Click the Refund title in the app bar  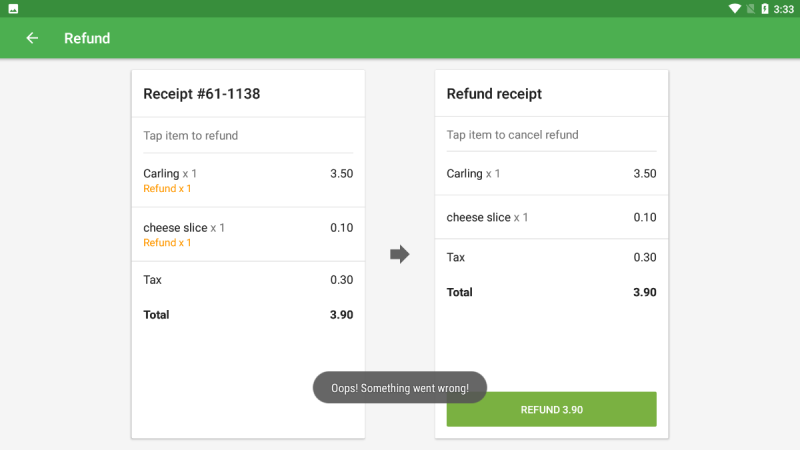[87, 38]
